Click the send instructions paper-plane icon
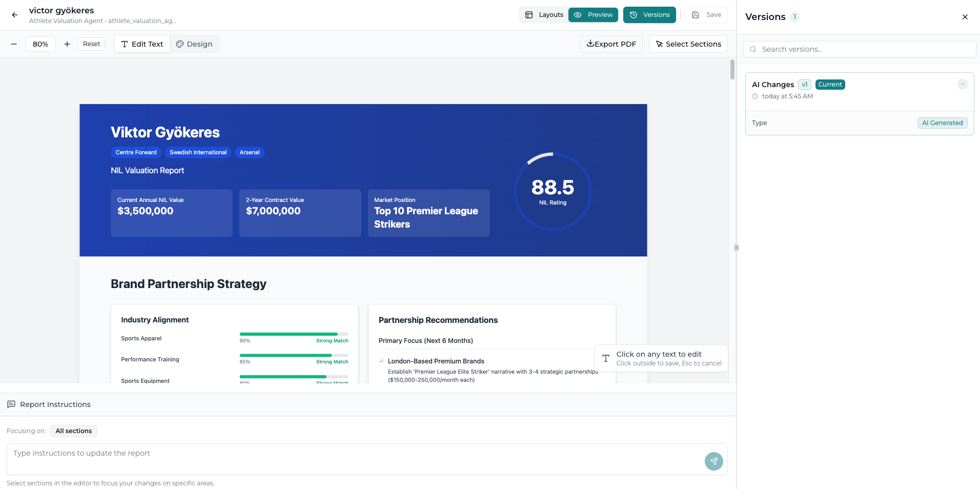This screenshot has width=980, height=489. coord(713,461)
